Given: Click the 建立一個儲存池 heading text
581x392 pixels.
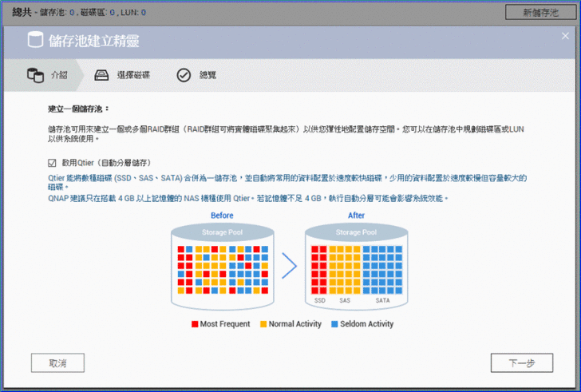Looking at the screenshot, I should click(78, 109).
